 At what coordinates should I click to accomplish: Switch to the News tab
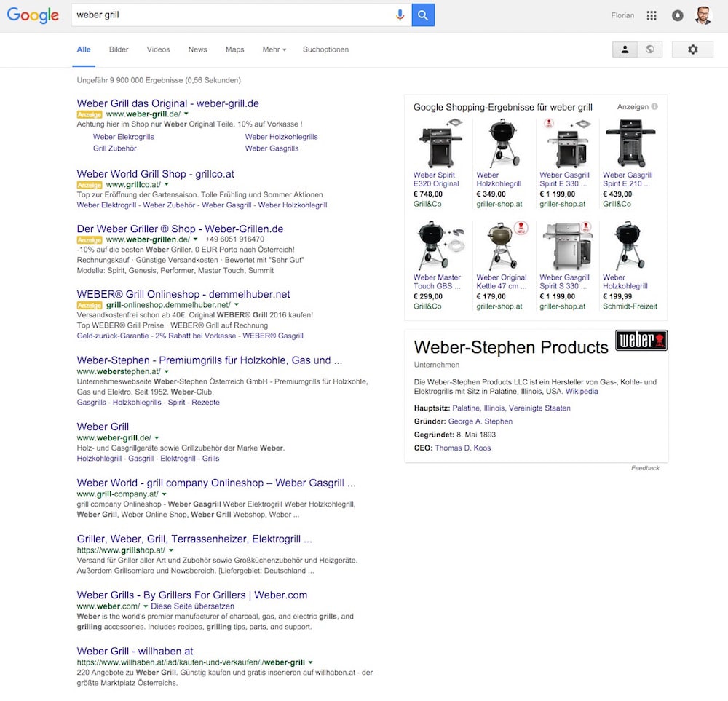coord(198,49)
